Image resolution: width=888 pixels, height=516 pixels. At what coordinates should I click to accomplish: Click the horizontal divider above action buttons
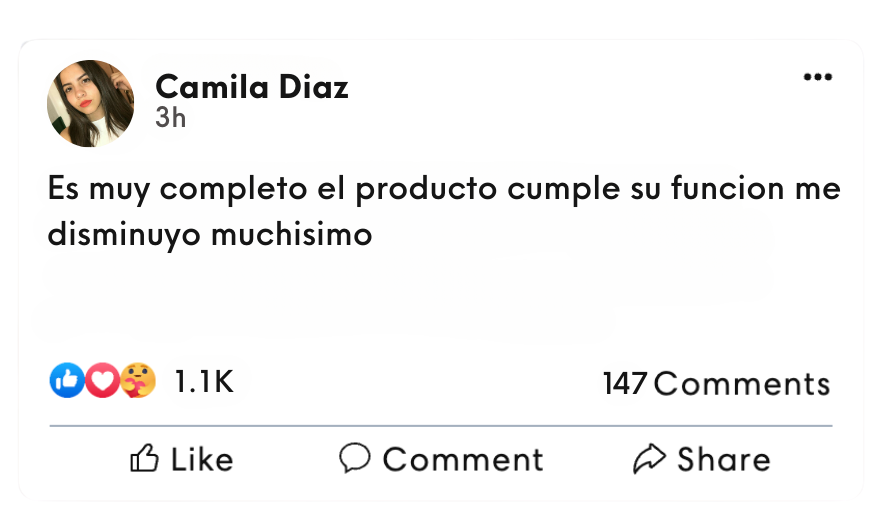pyautogui.click(x=441, y=425)
